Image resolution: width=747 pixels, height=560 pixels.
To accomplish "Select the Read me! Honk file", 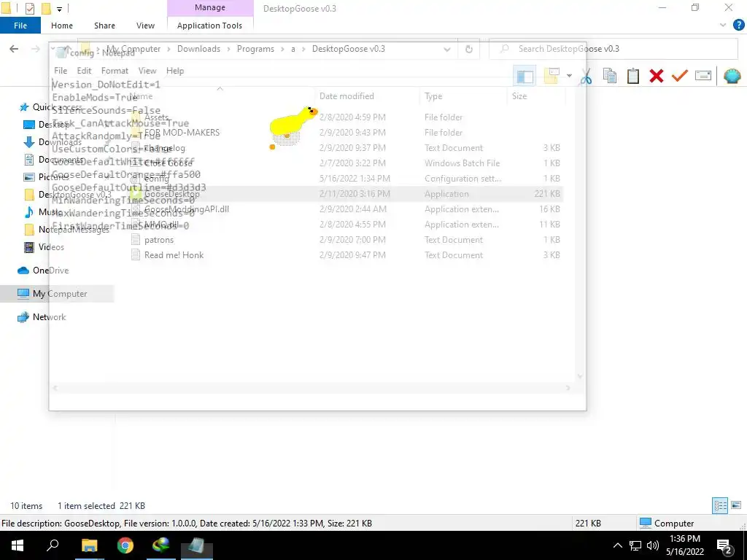I will tap(174, 254).
